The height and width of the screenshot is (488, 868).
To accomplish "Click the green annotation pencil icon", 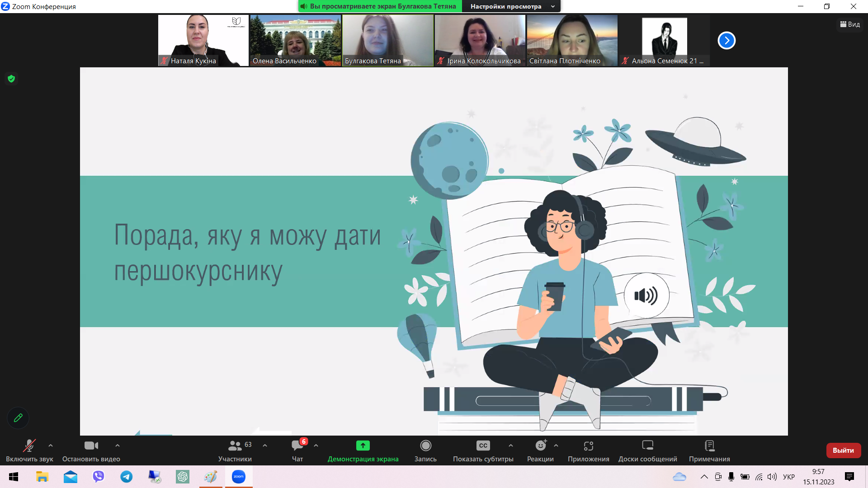I will (18, 418).
